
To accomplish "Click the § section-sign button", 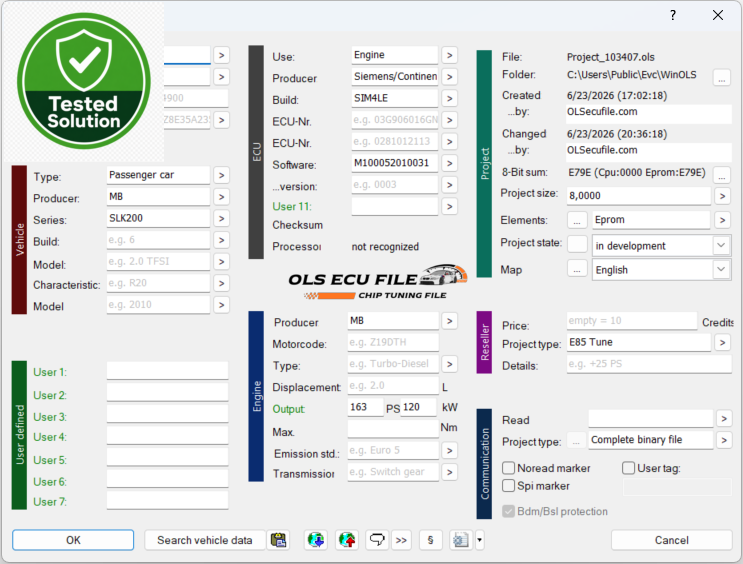I will point(430,540).
